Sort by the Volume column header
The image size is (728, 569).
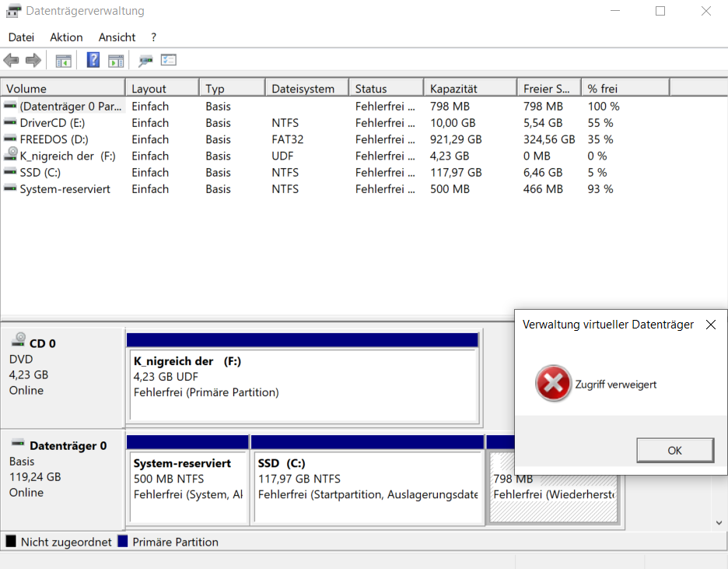pos(63,88)
